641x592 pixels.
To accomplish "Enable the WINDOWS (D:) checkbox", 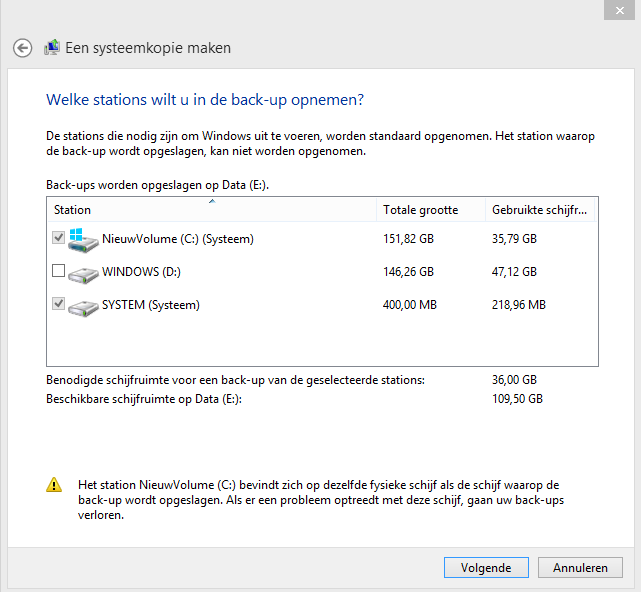I will coord(58,270).
